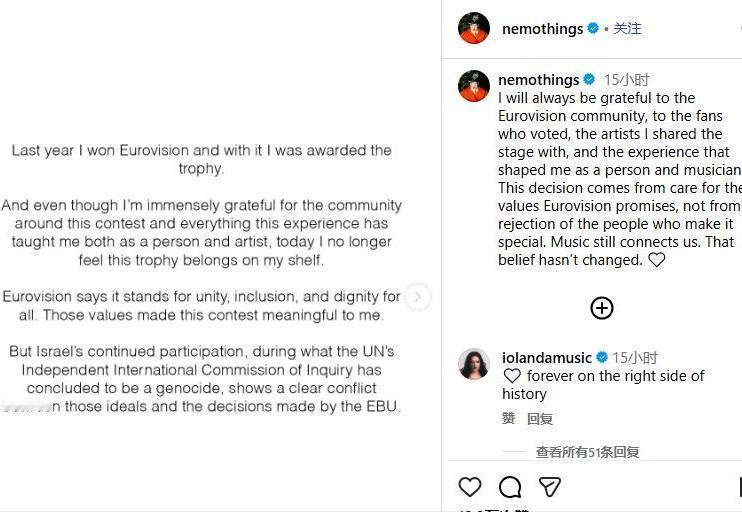Screen dimensions: 742x512
Task: Click the verified badge next to iolandamusic
Action: (602, 357)
